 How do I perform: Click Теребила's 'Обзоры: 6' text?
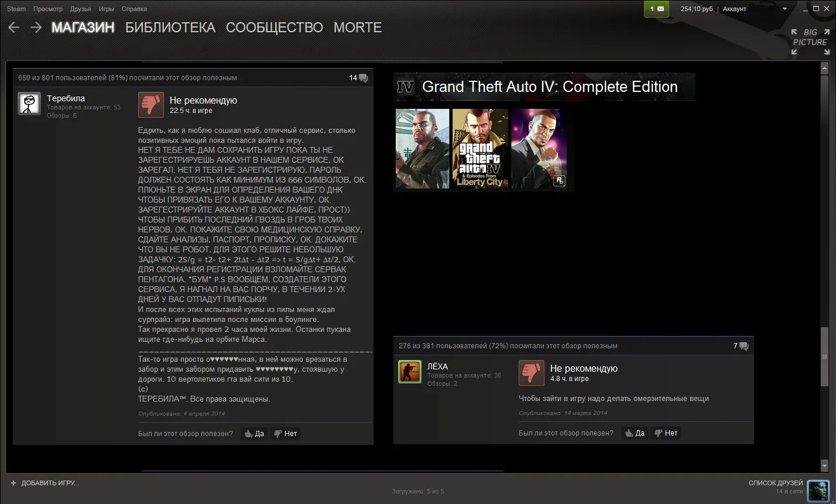61,115
